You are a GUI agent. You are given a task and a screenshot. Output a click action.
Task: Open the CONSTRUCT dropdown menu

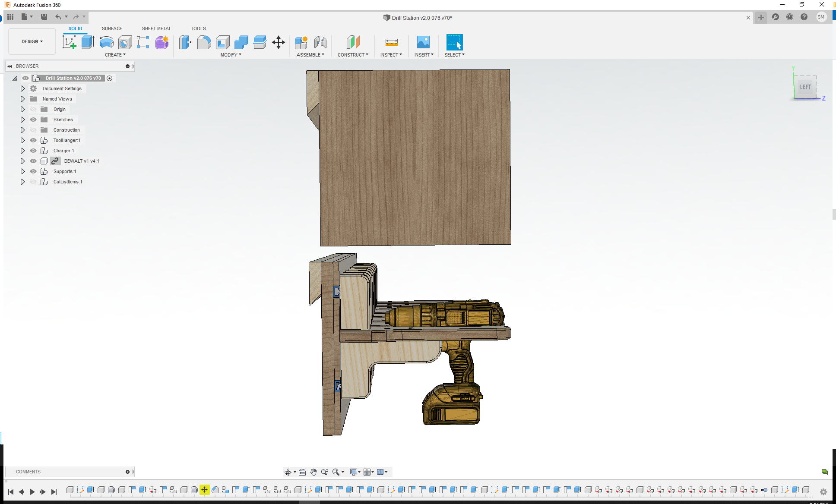(353, 55)
